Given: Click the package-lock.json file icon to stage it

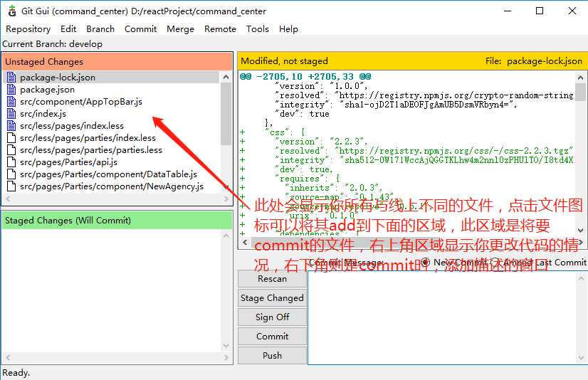Looking at the screenshot, I should pyautogui.click(x=11, y=77).
